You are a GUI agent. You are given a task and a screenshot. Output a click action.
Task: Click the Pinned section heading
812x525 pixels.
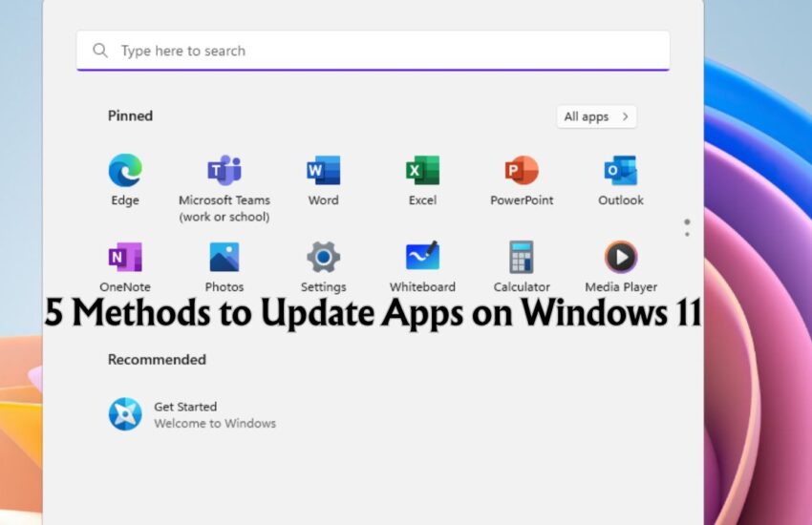pos(130,115)
